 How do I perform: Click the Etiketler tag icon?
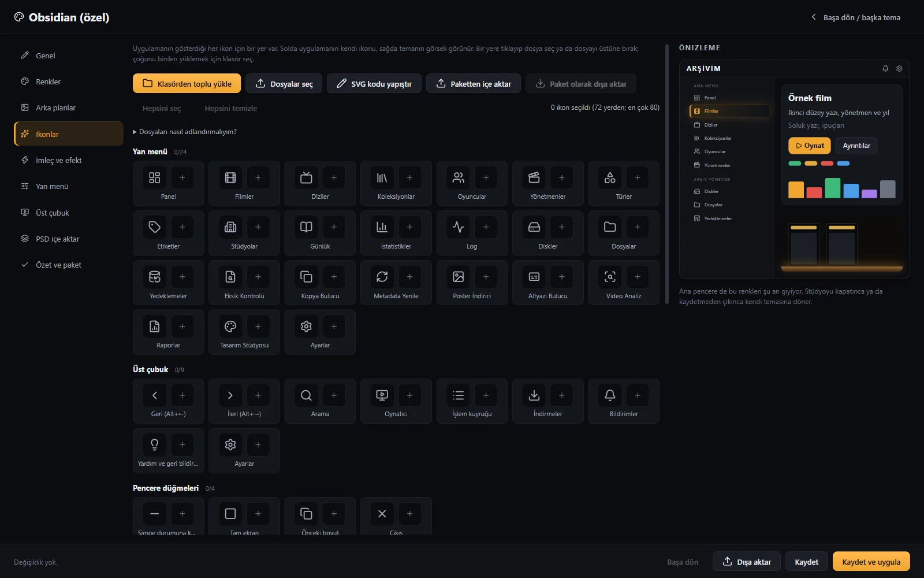pyautogui.click(x=154, y=227)
